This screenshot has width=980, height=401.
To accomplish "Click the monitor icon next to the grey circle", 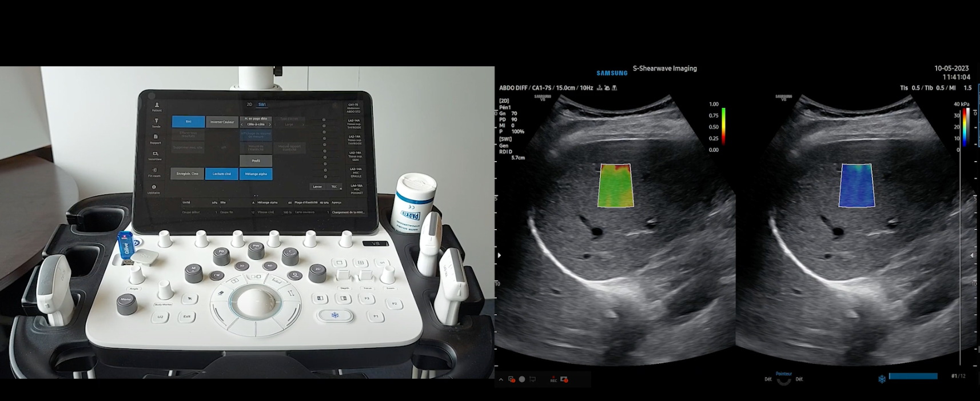I will (x=532, y=379).
